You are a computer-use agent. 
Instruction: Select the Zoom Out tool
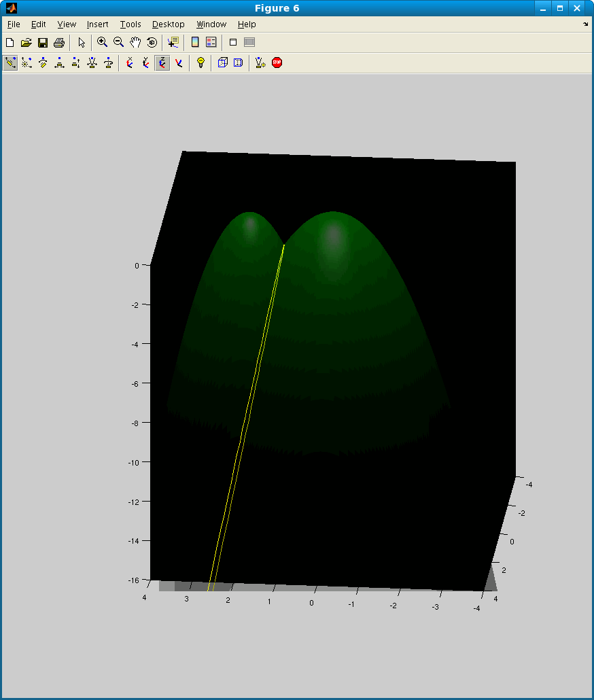(119, 42)
